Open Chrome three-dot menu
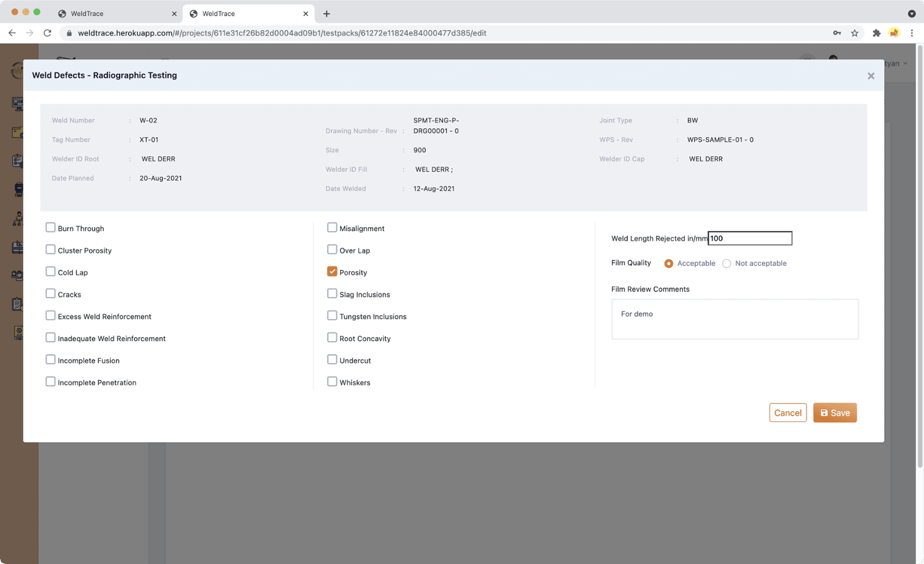The height and width of the screenshot is (564, 924). [912, 33]
